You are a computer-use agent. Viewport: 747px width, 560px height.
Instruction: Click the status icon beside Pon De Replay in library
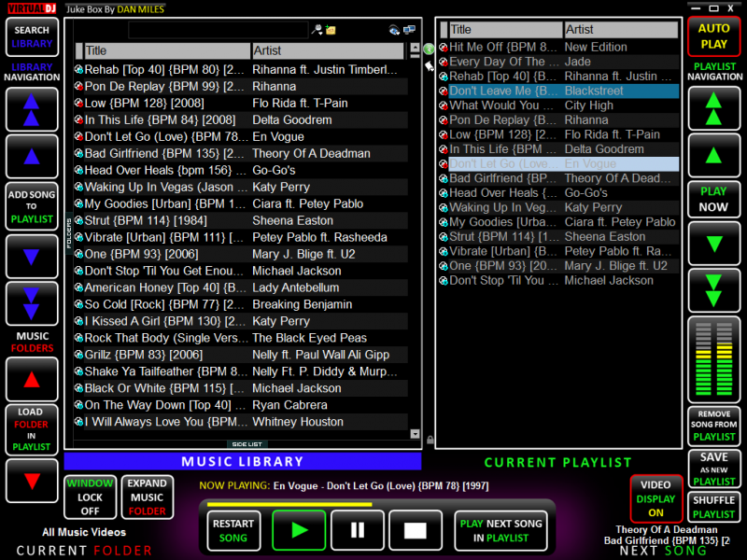79,86
